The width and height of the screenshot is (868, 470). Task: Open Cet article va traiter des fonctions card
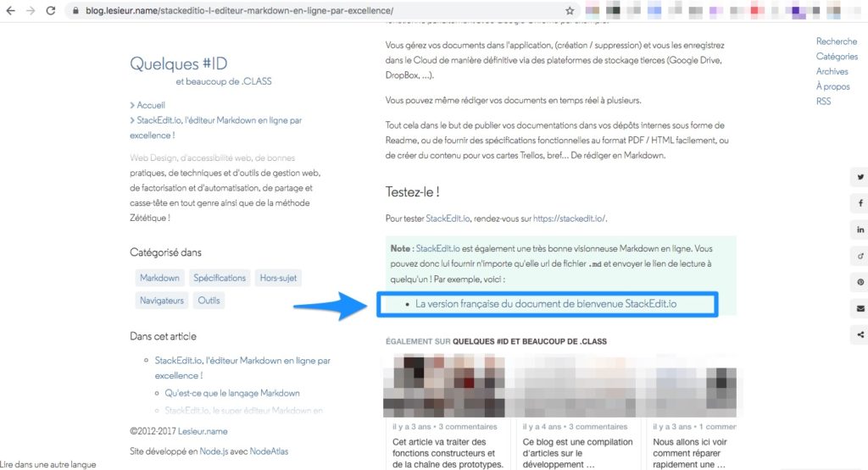pyautogui.click(x=448, y=453)
